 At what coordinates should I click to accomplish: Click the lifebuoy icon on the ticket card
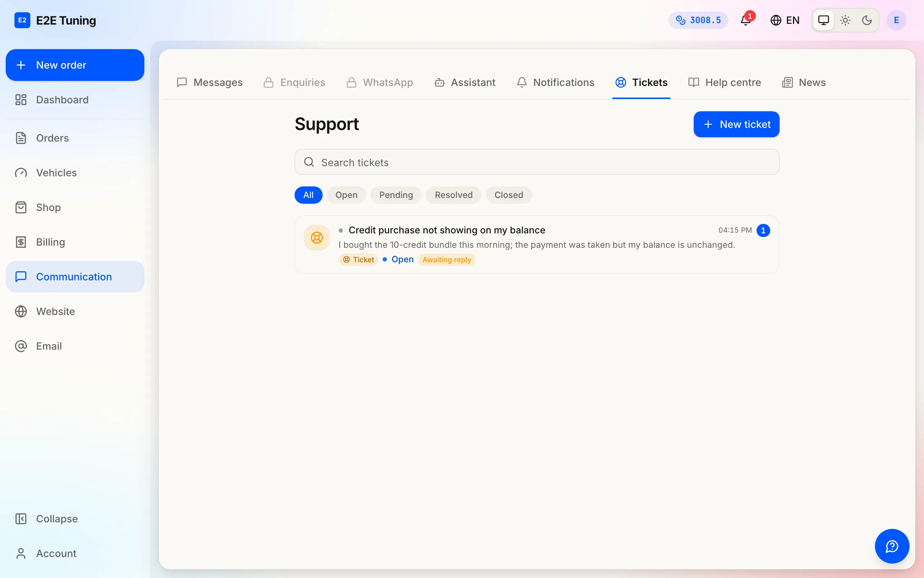(317, 237)
